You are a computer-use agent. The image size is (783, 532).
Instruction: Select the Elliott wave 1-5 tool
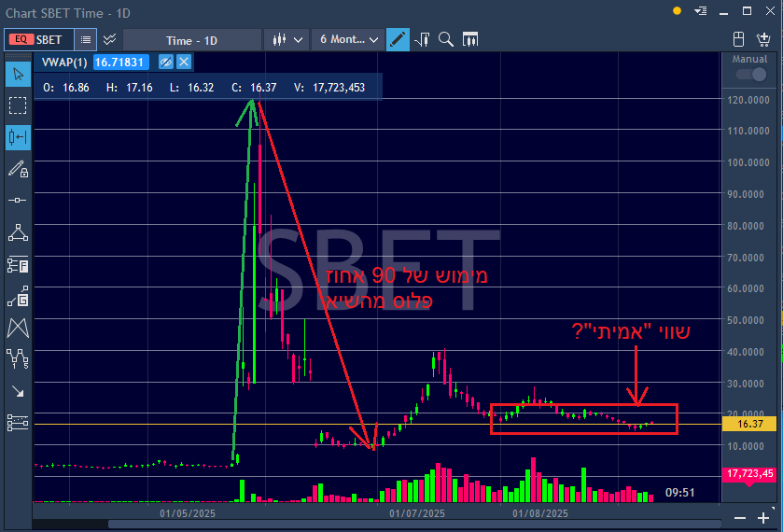point(18,358)
